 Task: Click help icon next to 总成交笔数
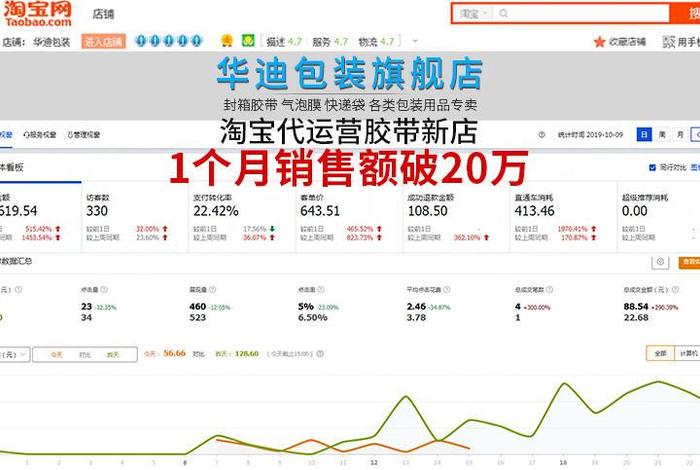click(x=550, y=290)
